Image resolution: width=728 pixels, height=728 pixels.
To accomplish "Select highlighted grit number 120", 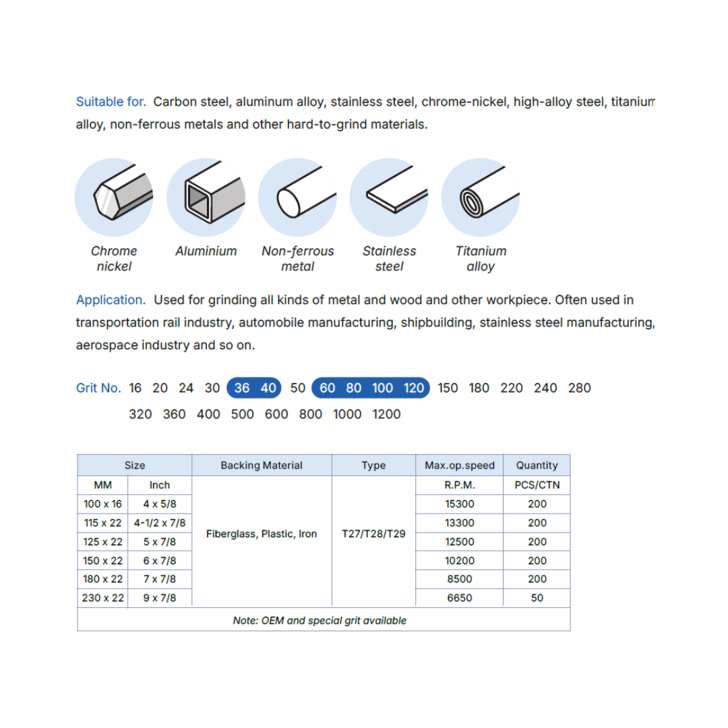I will pyautogui.click(x=414, y=388).
